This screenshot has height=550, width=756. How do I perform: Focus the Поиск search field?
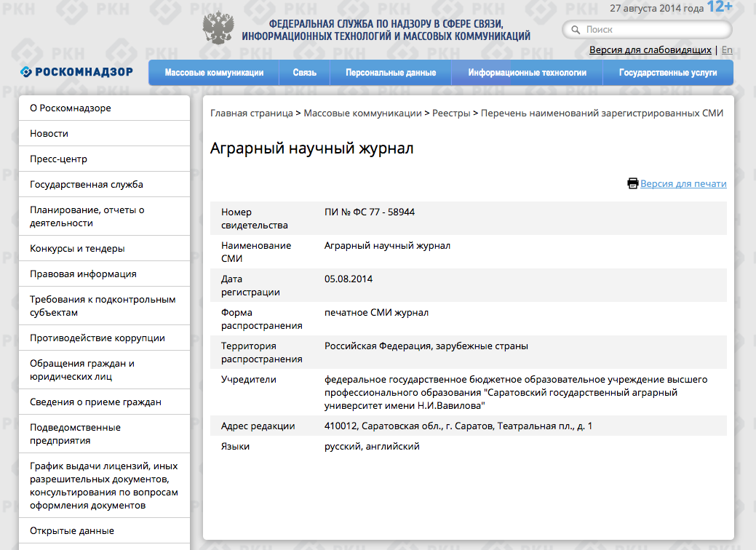(x=647, y=29)
